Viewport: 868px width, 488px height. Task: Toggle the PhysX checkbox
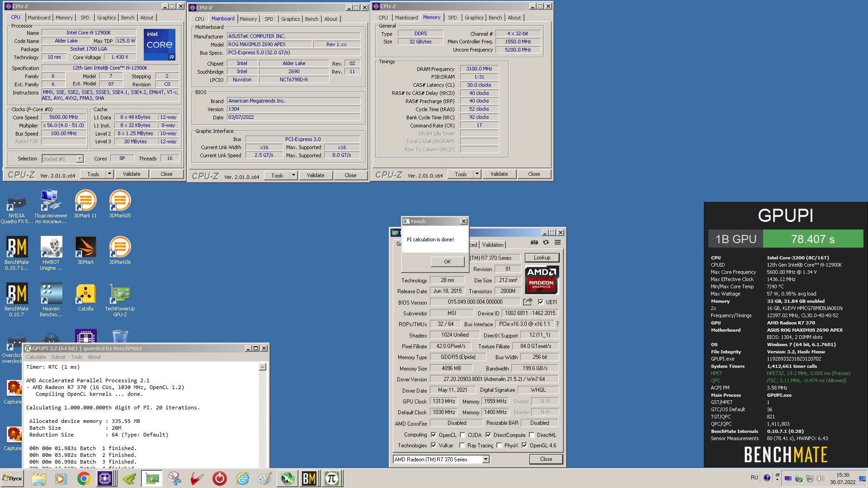(499, 445)
